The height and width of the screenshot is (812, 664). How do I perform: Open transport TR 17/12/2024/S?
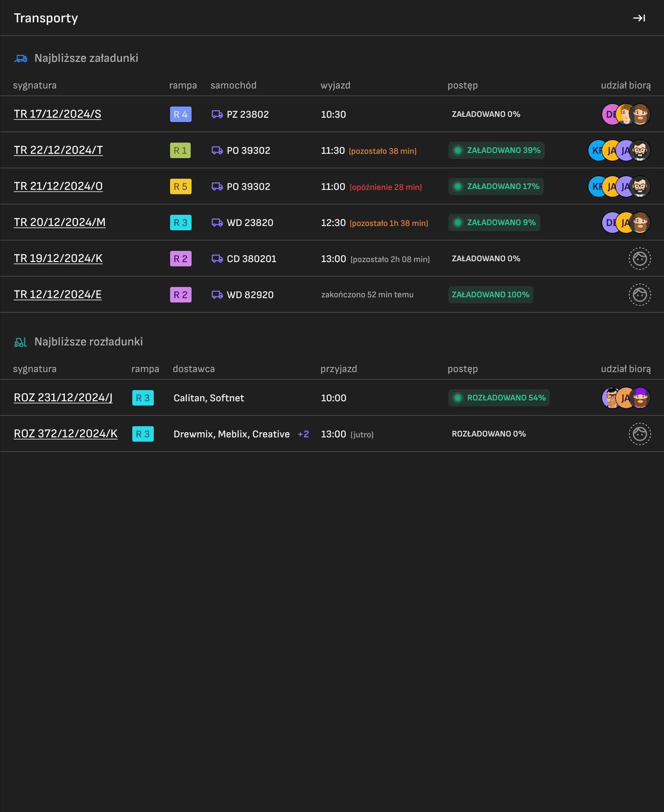tap(58, 114)
